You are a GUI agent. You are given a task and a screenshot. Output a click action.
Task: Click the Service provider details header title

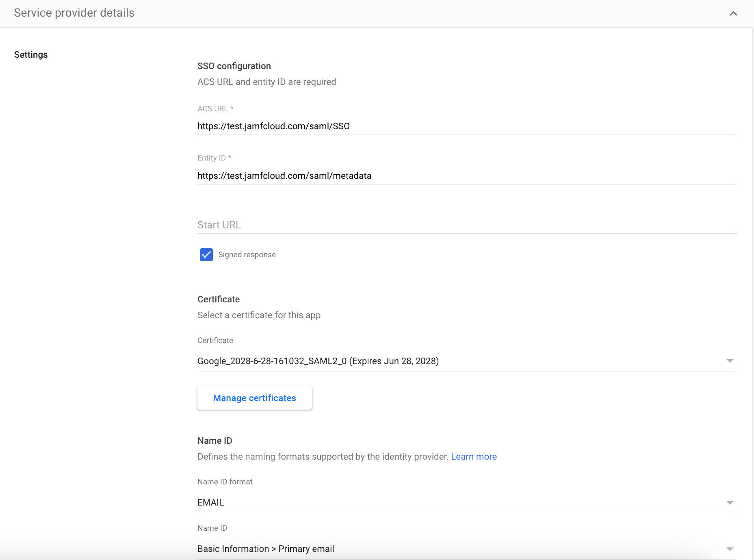pos(74,13)
